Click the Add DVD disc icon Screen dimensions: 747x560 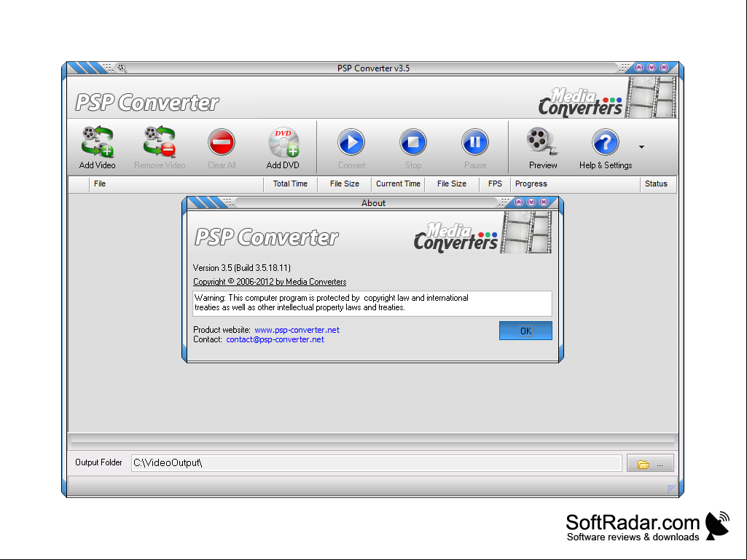click(283, 142)
